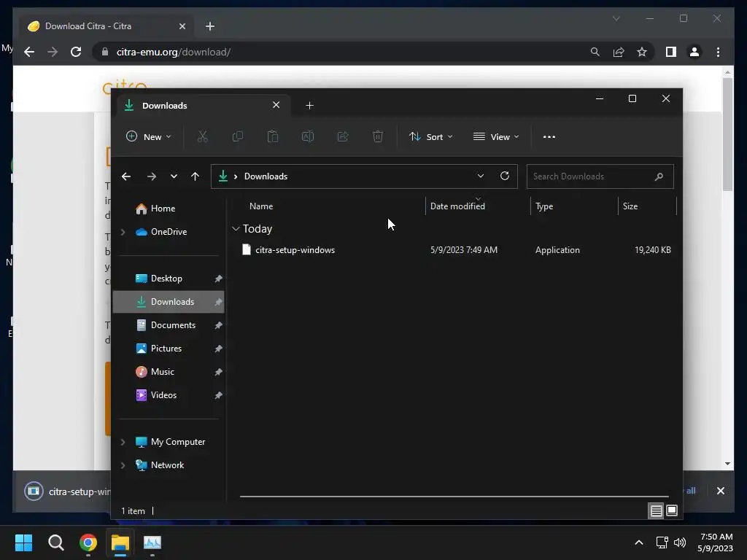
Task: Click the Paste clipboard icon
Action: (x=273, y=136)
